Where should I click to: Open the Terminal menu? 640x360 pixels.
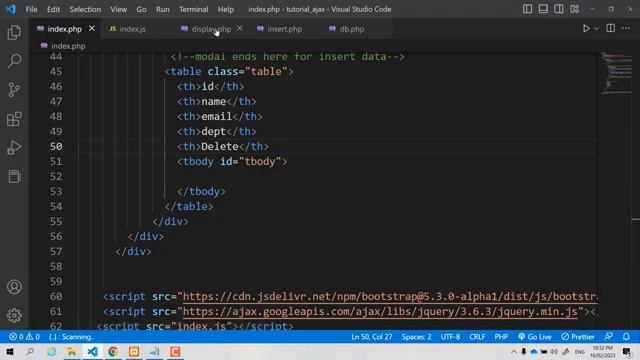coord(193,9)
